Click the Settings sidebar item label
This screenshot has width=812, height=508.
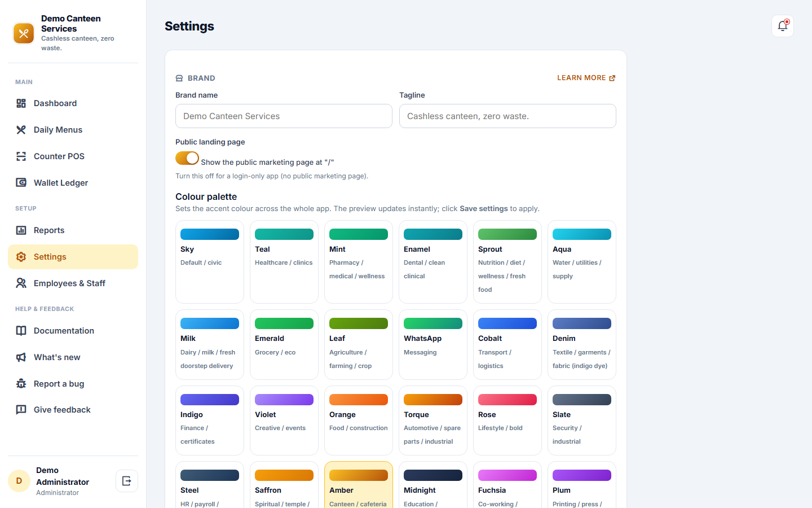[50, 257]
